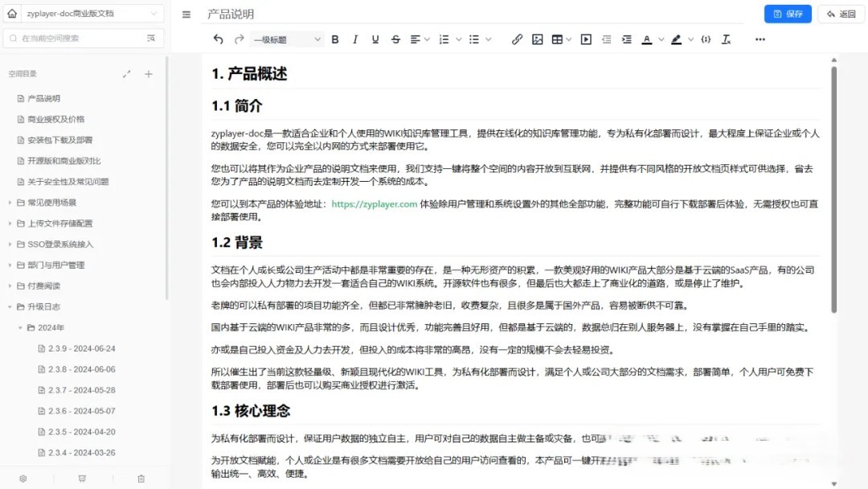Click the return button
Screen dimensions: 868x489
click(x=841, y=14)
